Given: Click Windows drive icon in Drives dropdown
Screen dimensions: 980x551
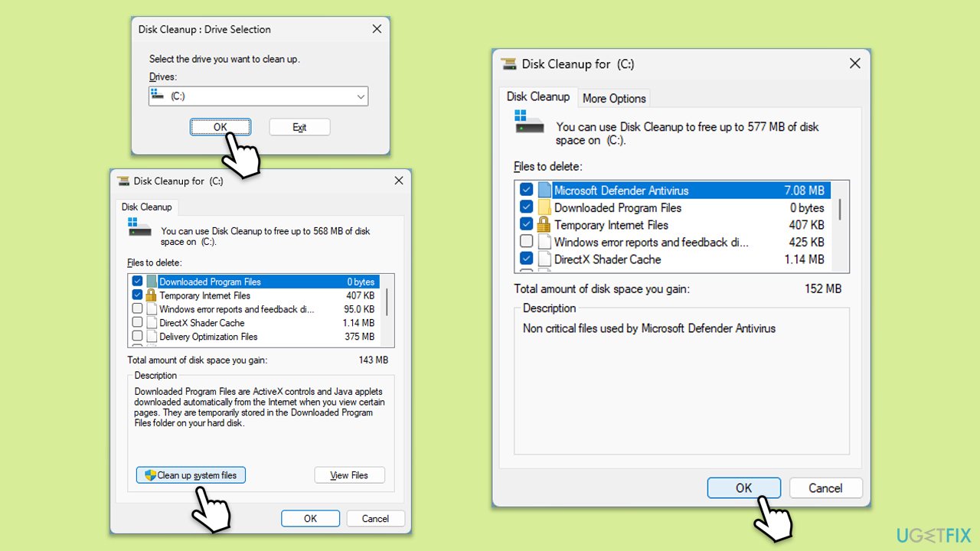Looking at the screenshot, I should click(158, 94).
